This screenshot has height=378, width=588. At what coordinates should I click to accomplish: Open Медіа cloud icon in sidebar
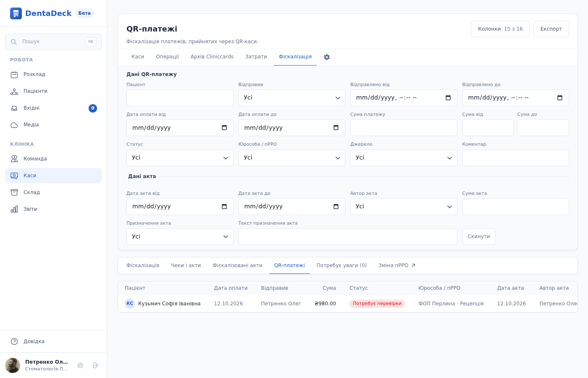click(x=14, y=125)
